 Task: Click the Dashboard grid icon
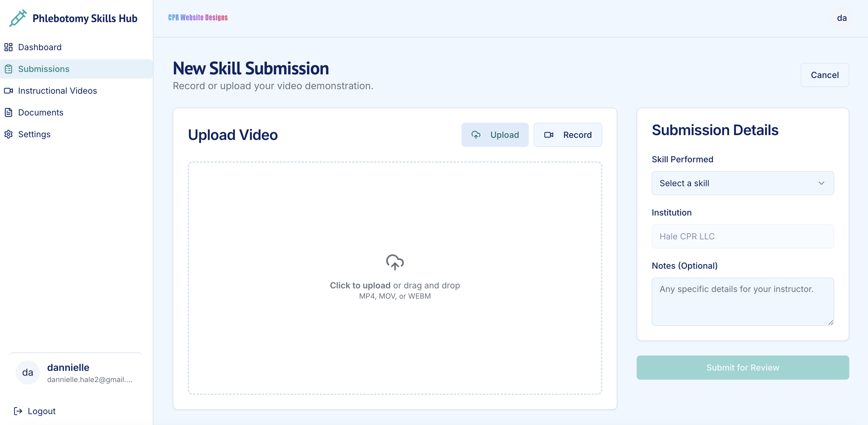8,47
